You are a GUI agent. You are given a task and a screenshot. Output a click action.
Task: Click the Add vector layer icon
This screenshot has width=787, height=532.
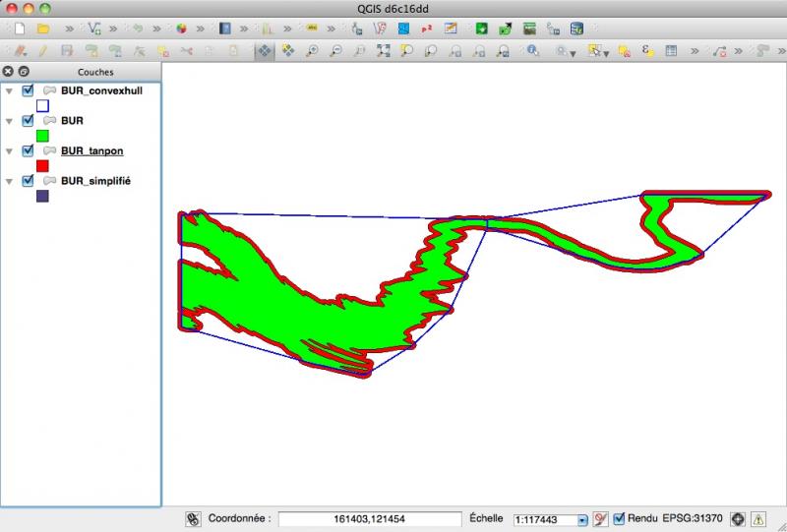(95, 29)
